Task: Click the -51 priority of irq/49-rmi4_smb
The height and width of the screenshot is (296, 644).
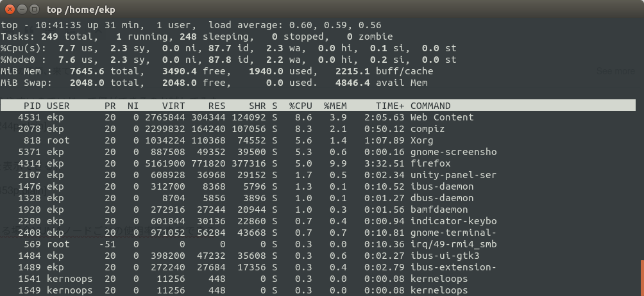Action: [107, 244]
